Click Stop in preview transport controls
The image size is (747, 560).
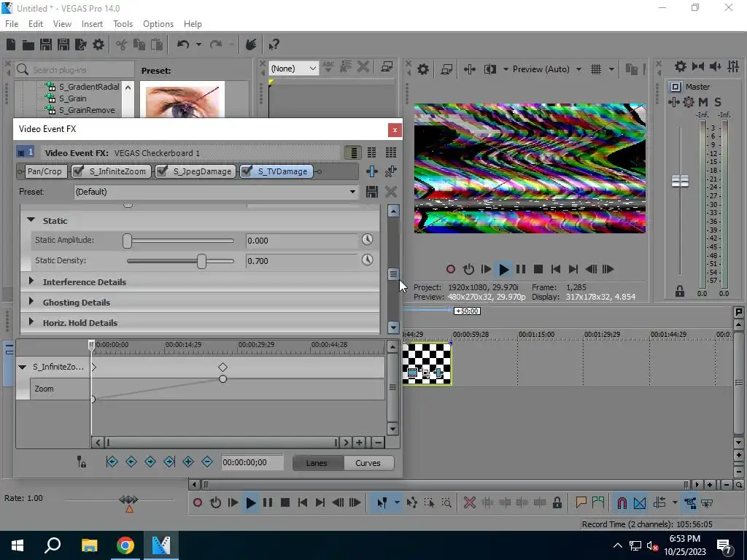[538, 270]
